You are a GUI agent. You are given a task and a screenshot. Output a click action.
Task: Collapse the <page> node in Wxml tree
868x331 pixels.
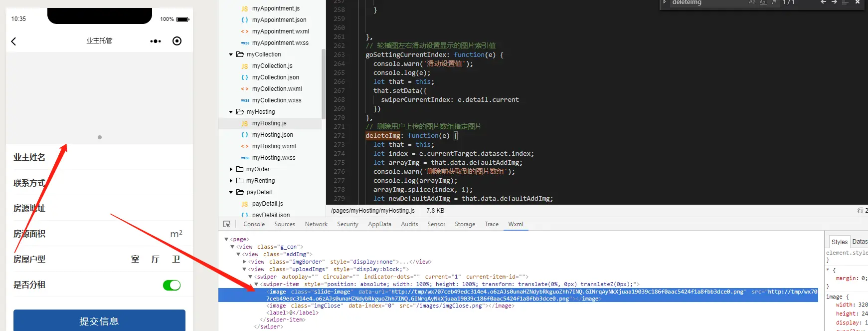click(x=226, y=240)
